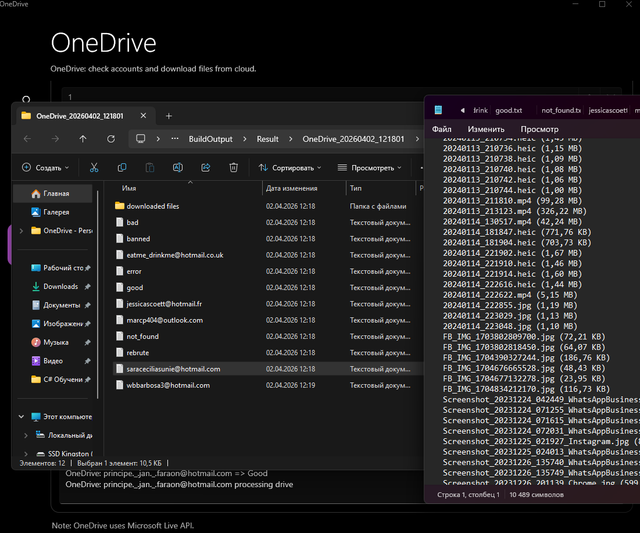
Task: Select jessicascoett@hotmail.fr file
Action: 267,304
